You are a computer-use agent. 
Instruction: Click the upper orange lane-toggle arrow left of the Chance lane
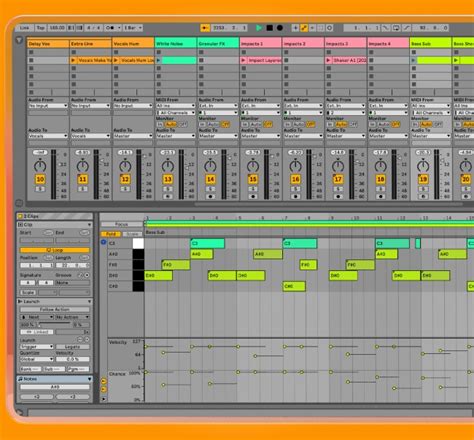(x=104, y=381)
